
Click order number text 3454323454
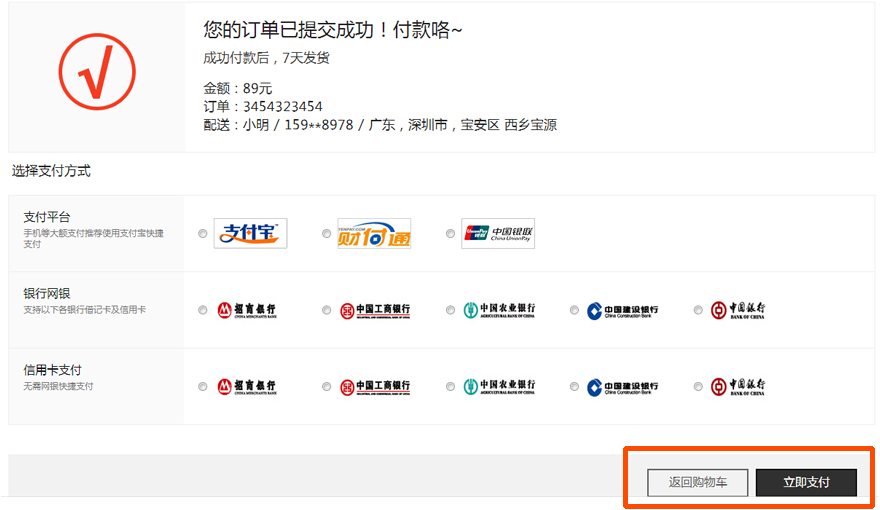click(x=283, y=107)
